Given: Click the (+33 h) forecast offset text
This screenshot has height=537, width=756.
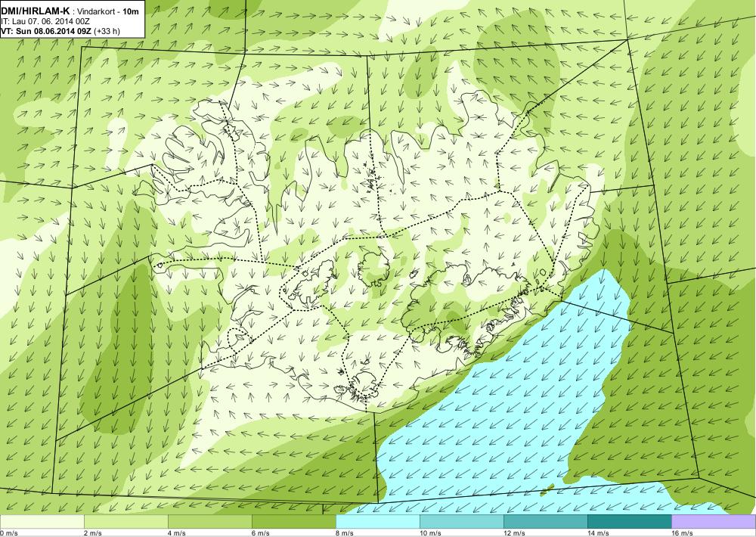Looking at the screenshot, I should (108, 31).
